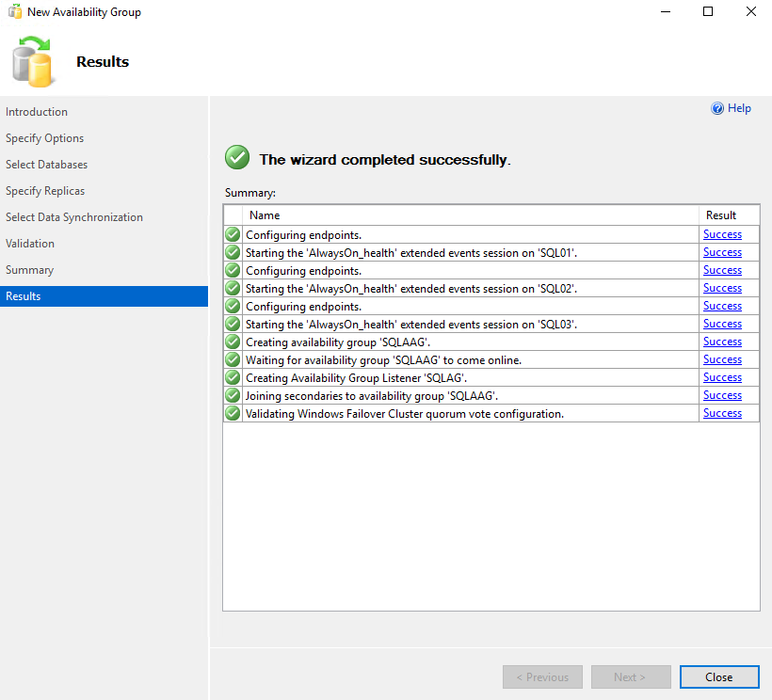Open the Success link of the topmost Configuring endpoints row
This screenshot has height=700, width=772.
click(x=722, y=234)
